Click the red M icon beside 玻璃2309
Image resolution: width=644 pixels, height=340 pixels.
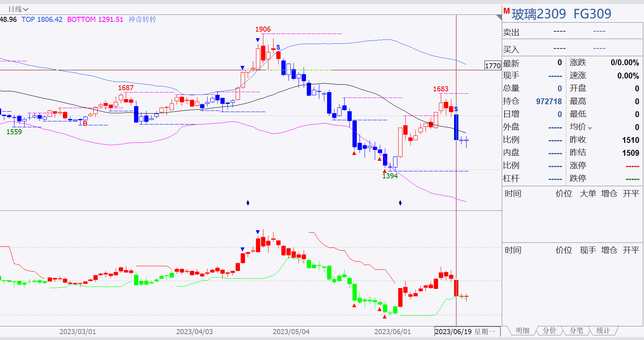(x=506, y=11)
